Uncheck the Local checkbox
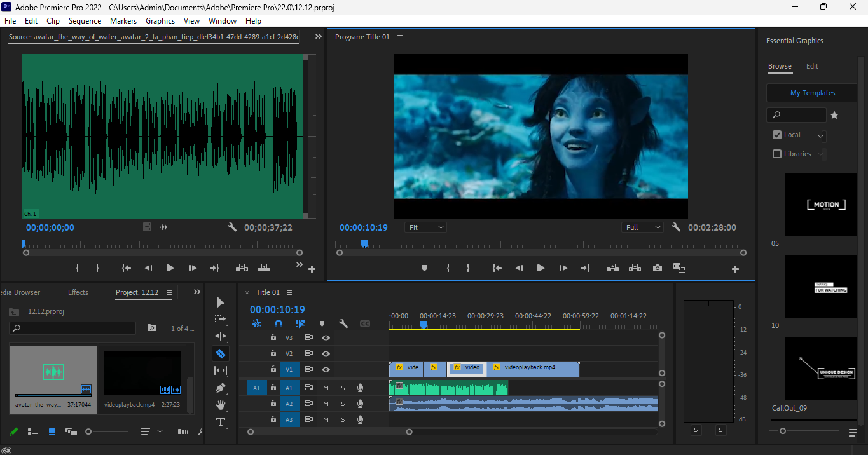Viewport: 868px width, 455px height. coord(776,135)
